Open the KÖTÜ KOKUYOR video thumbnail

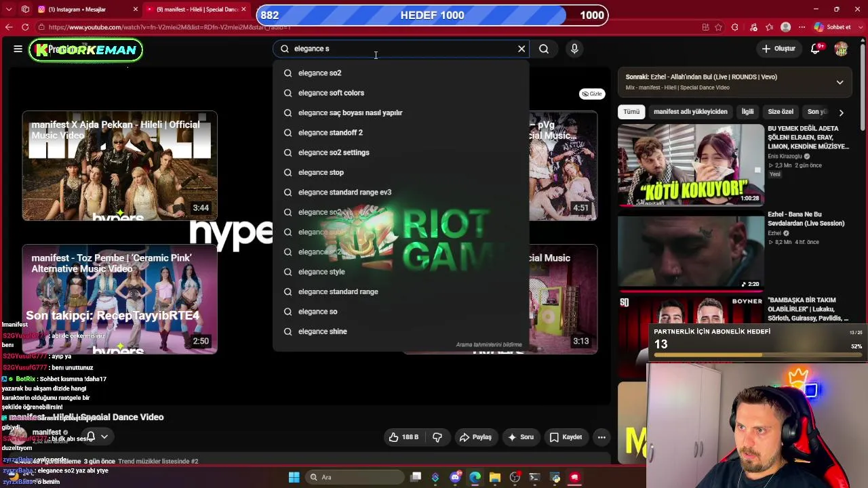coord(691,165)
